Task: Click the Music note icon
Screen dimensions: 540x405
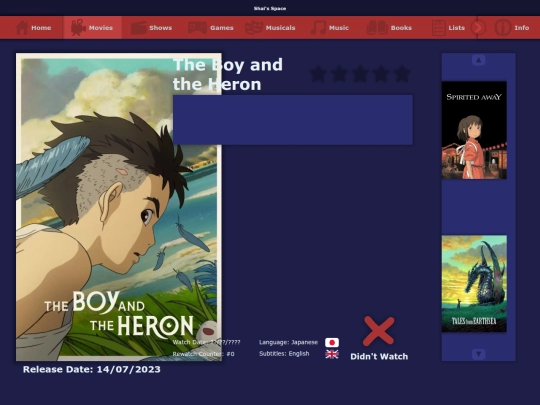Action: point(318,28)
